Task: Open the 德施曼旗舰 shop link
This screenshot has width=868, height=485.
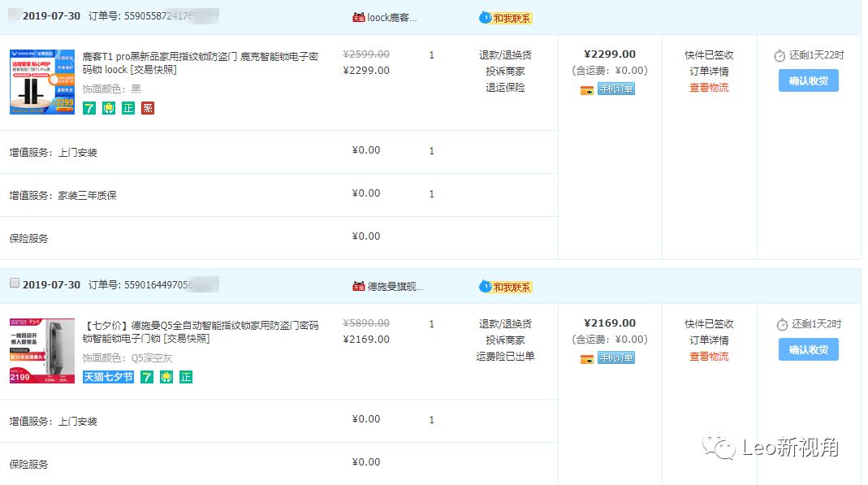Action: tap(395, 286)
